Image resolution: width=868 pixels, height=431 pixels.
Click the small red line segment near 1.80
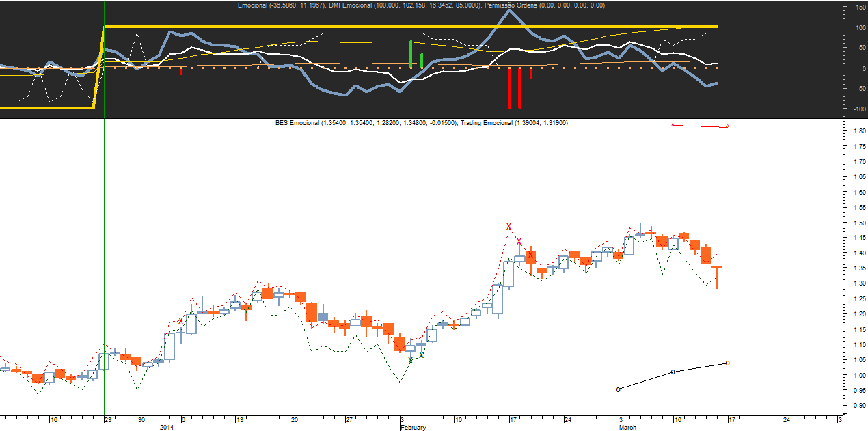[x=701, y=126]
